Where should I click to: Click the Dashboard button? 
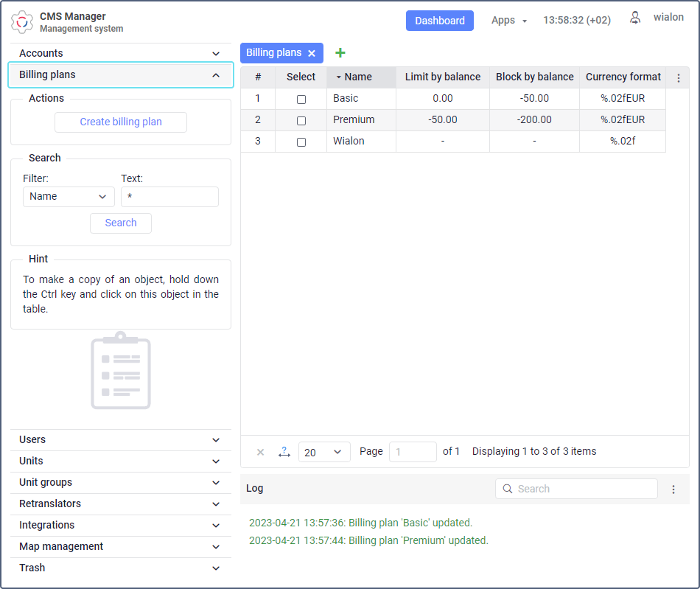coord(440,21)
